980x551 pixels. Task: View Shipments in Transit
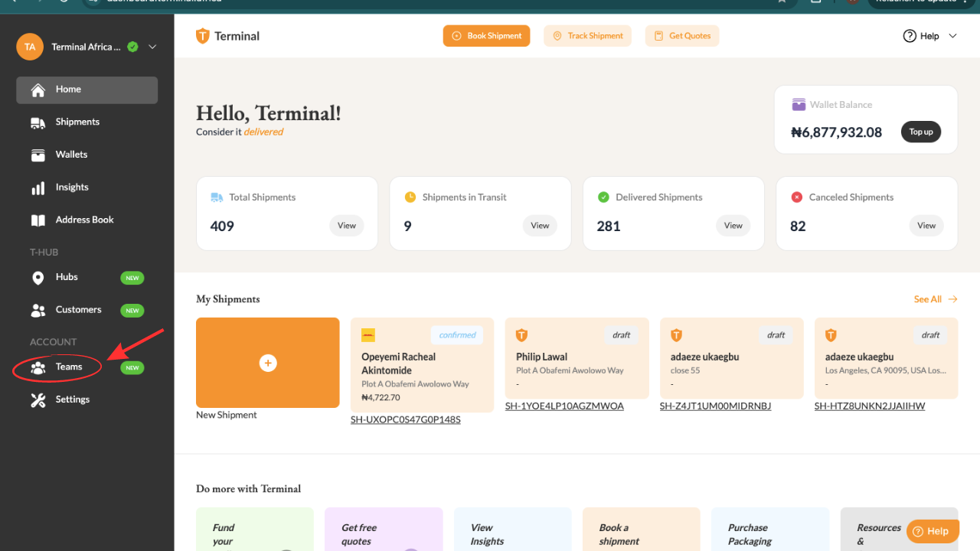540,226
